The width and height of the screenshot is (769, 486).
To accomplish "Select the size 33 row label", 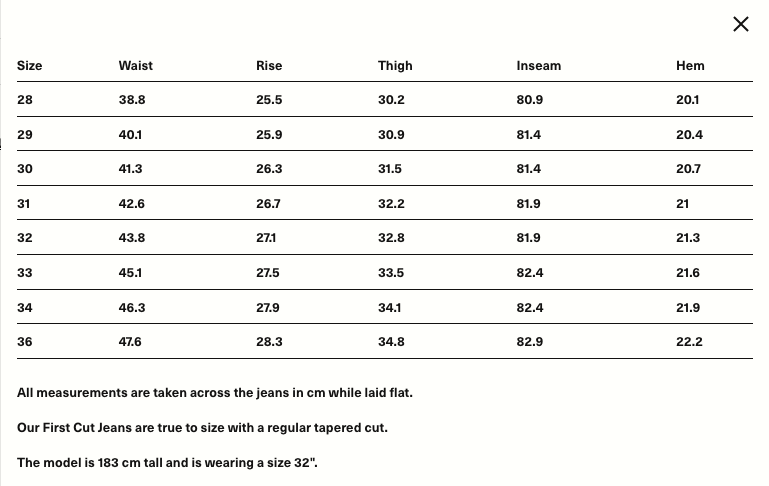I will click(x=25, y=273).
